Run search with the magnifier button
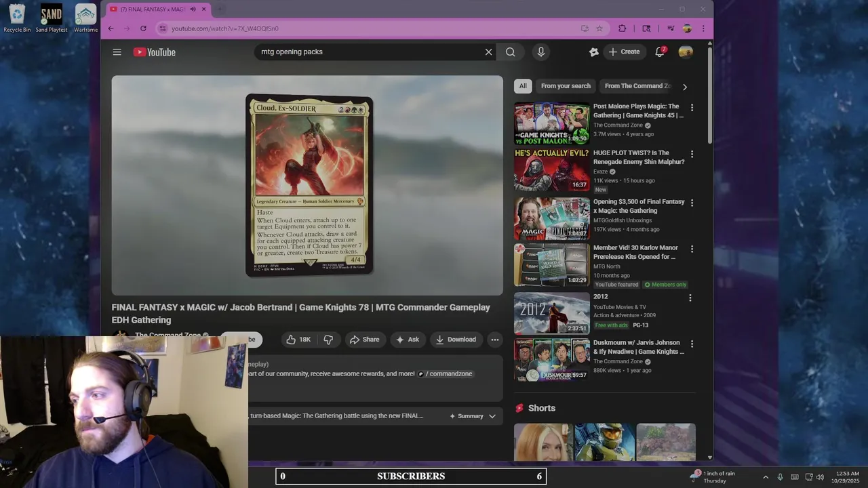 click(x=511, y=52)
